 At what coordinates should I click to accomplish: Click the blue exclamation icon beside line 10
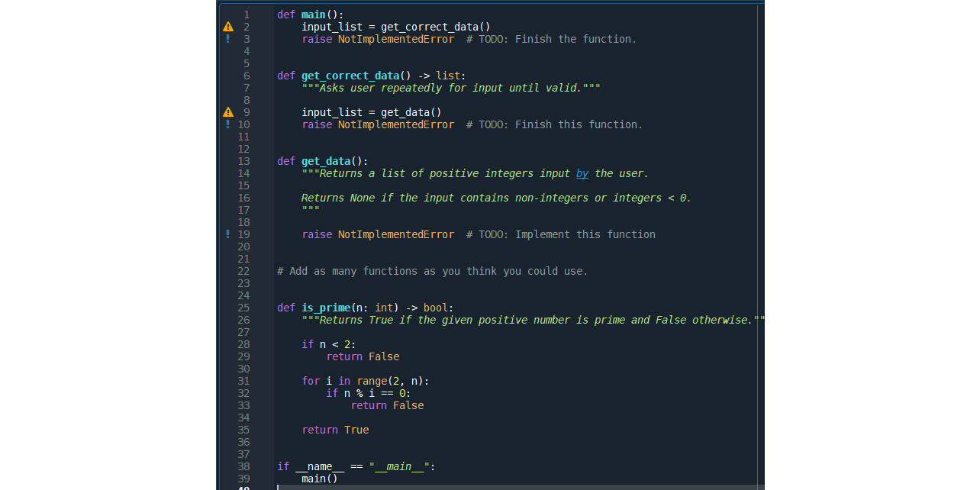[227, 124]
